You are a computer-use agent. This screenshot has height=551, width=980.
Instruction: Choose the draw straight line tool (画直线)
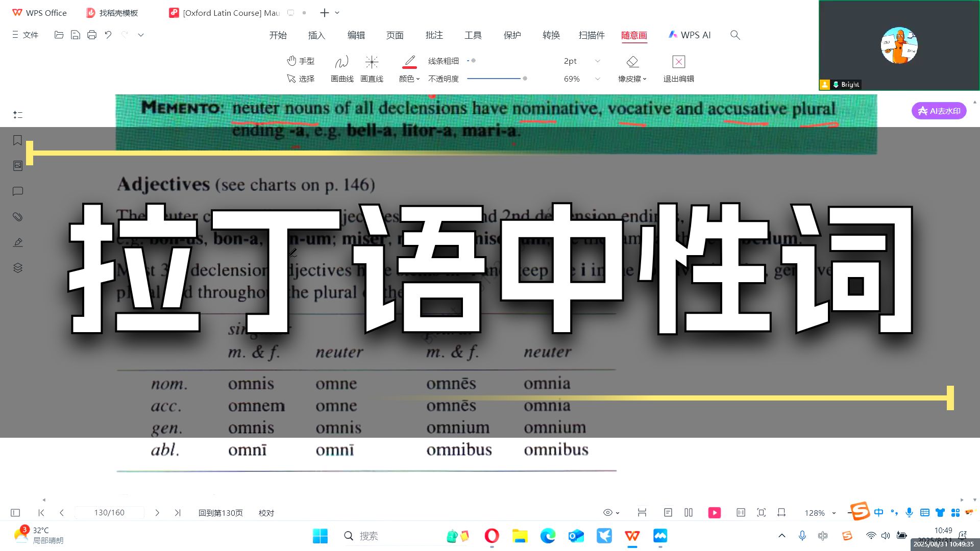[x=372, y=68]
